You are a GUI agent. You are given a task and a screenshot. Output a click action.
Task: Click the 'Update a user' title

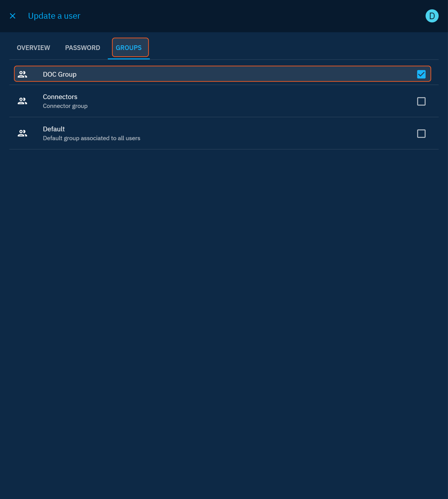tap(54, 16)
